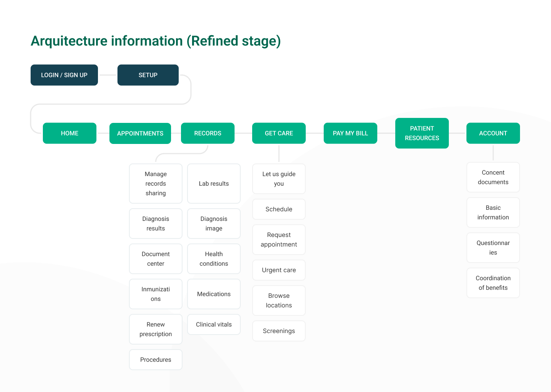
Task: Open the HOME section
Action: (x=70, y=133)
